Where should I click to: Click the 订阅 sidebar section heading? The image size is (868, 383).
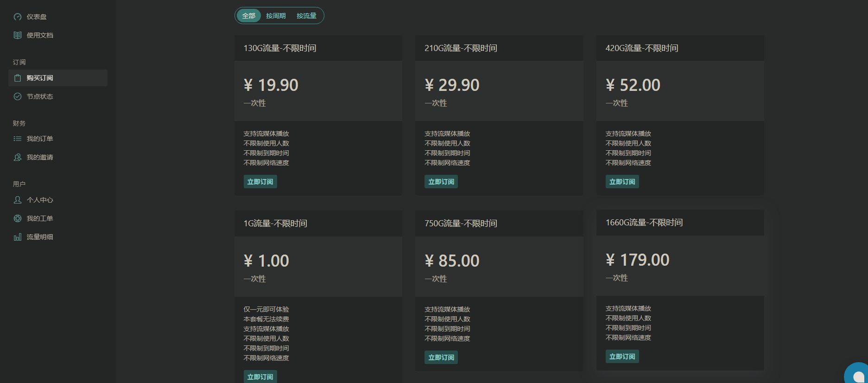19,62
